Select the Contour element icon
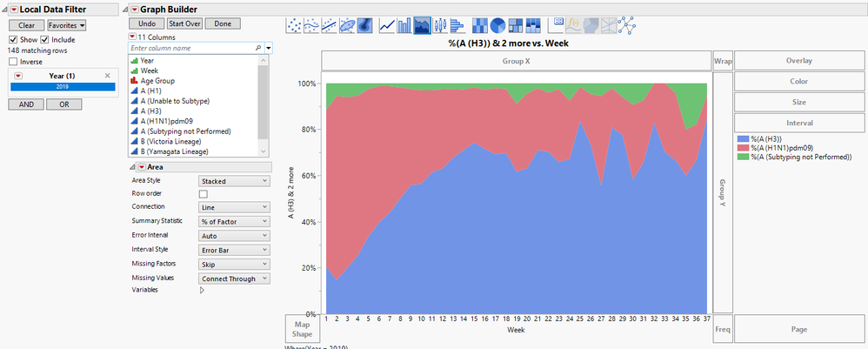The width and height of the screenshot is (868, 349). [x=364, y=25]
